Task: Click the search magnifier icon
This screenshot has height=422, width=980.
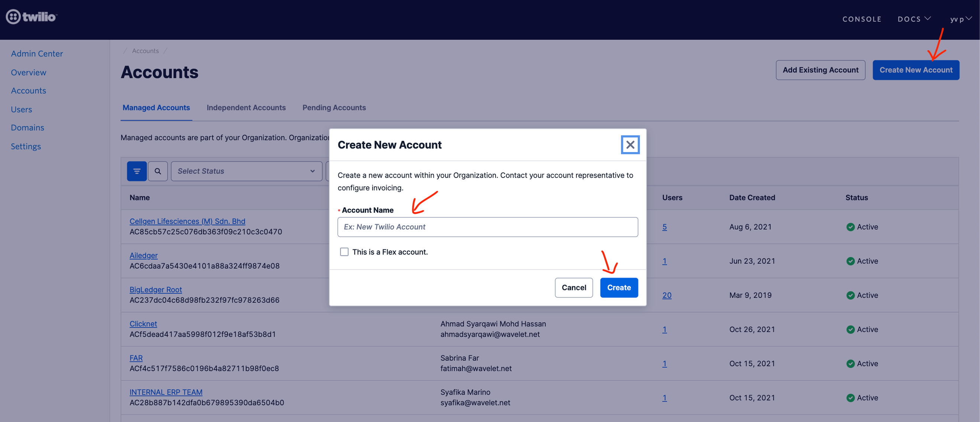Action: coord(158,171)
